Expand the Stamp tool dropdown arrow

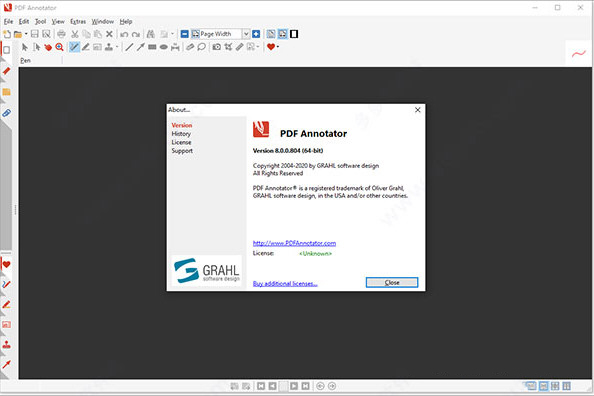pos(117,47)
